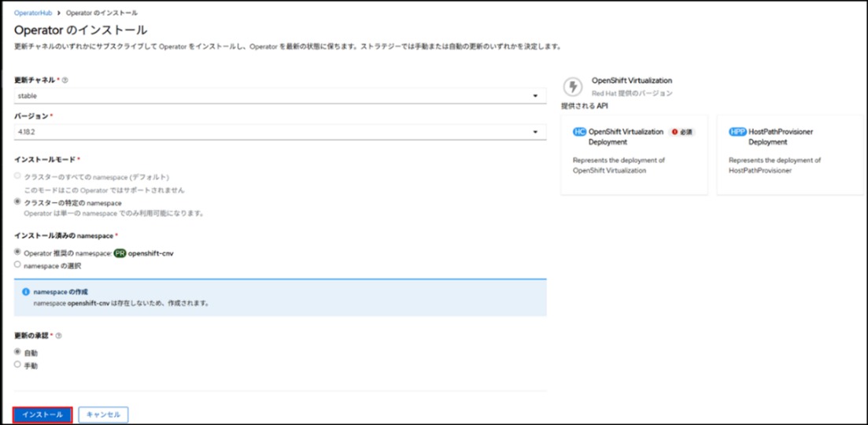Click the info icon in namespace の作成 alert
Image resolution: width=868 pixels, height=425 pixels.
pyautogui.click(x=25, y=291)
